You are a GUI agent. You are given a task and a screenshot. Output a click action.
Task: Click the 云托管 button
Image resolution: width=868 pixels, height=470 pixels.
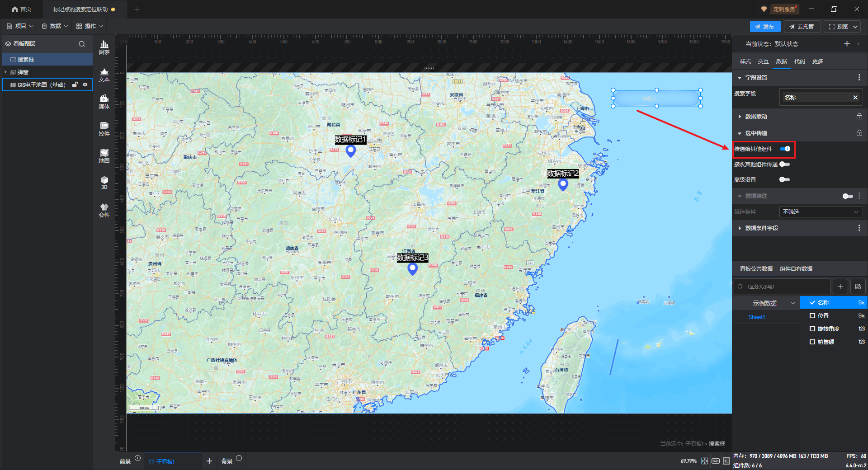[802, 27]
